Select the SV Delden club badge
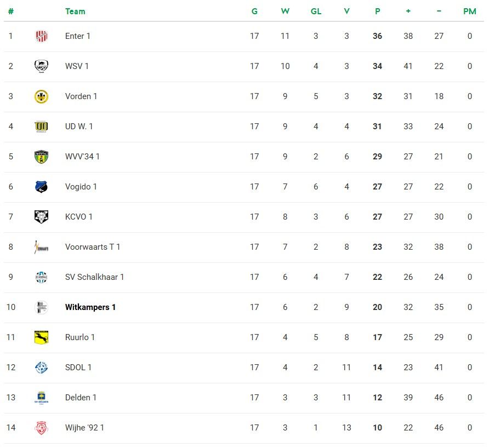The image size is (489, 448). (x=41, y=398)
